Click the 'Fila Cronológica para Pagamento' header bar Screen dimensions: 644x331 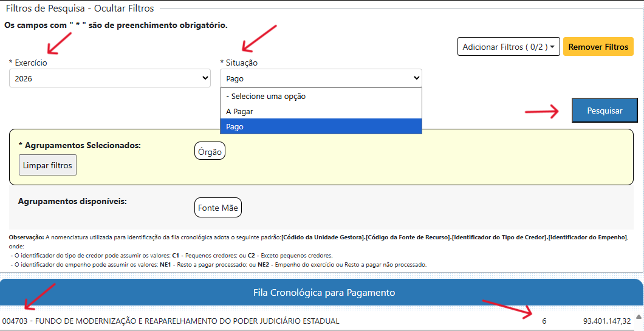click(322, 292)
